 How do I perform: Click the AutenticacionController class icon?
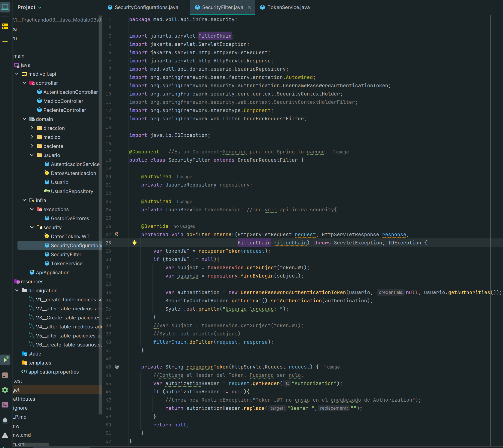[39, 92]
